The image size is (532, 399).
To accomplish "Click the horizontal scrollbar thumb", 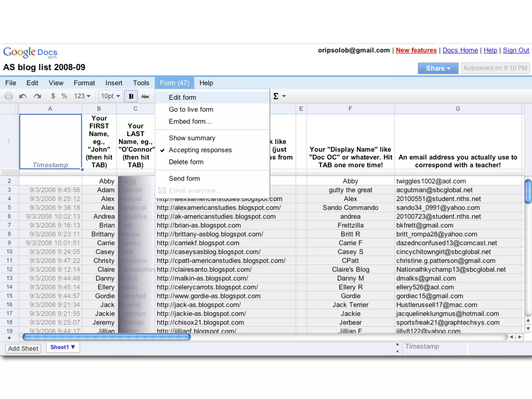I will click(107, 337).
